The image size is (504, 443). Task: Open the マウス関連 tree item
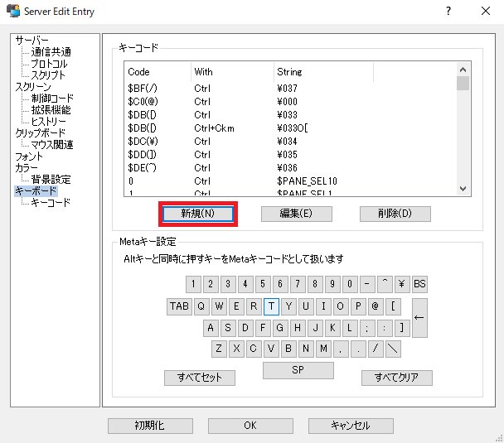tap(52, 144)
